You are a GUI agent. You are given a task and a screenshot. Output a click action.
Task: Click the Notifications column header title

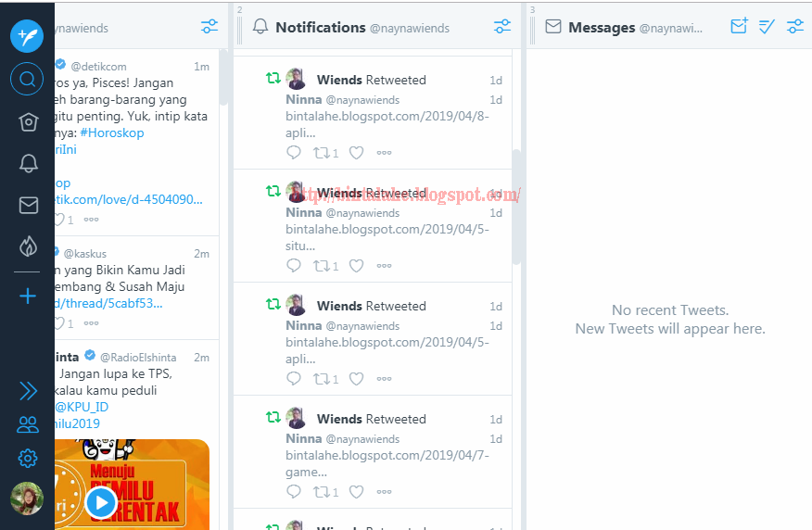pyautogui.click(x=321, y=28)
